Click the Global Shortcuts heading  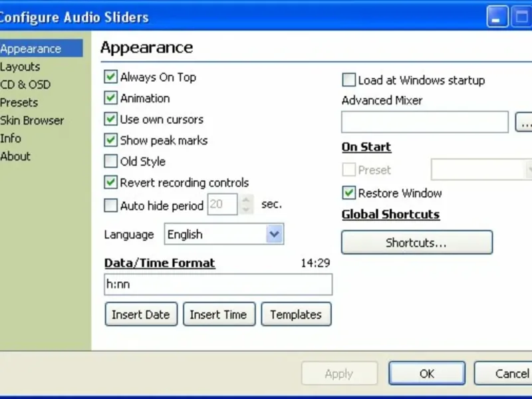click(x=390, y=214)
